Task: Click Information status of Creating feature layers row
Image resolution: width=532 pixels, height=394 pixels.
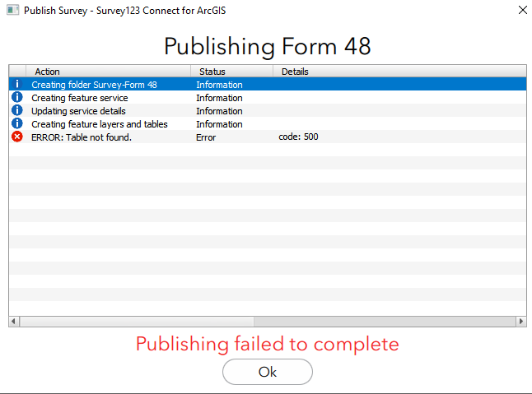Action: (x=219, y=124)
